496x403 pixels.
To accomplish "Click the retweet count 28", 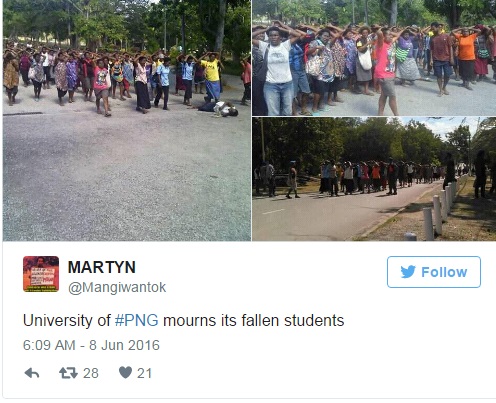I will [x=91, y=373].
